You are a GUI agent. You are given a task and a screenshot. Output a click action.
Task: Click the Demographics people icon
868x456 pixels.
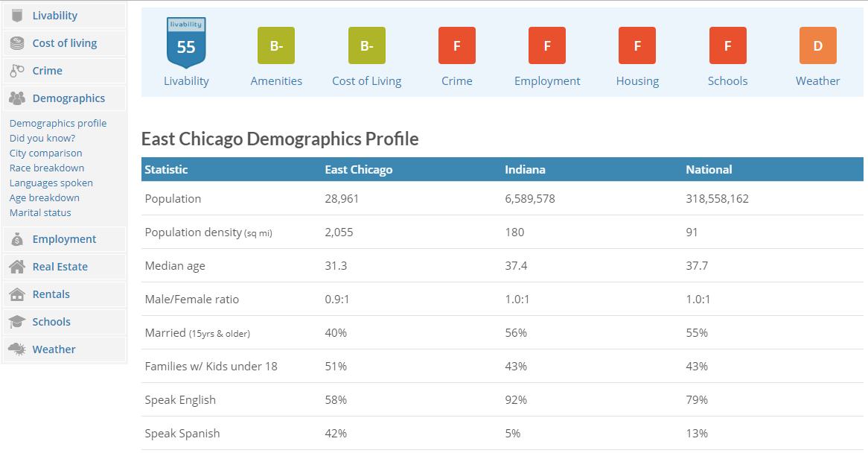(x=17, y=98)
